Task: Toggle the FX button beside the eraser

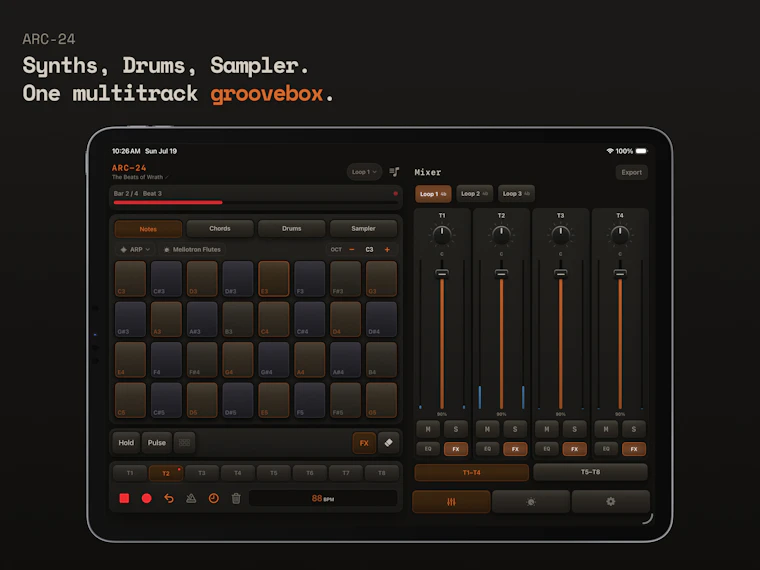Action: [x=364, y=443]
